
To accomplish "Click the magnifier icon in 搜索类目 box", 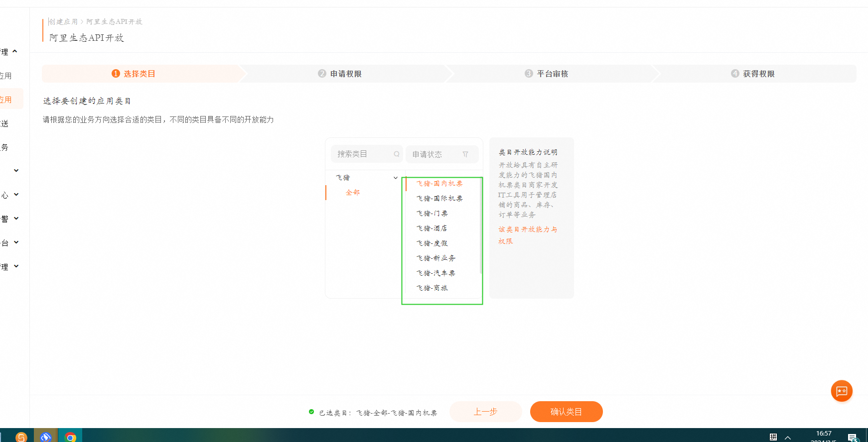I will pos(397,154).
